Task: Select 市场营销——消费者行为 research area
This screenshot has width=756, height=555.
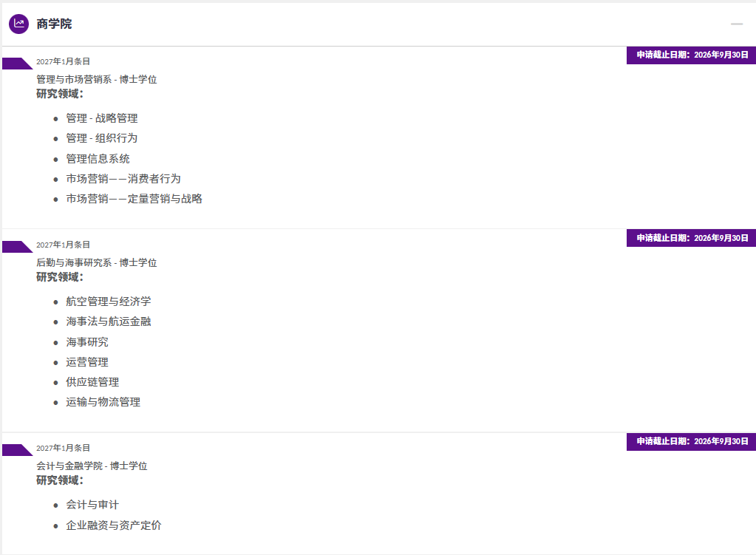Action: pyautogui.click(x=123, y=179)
